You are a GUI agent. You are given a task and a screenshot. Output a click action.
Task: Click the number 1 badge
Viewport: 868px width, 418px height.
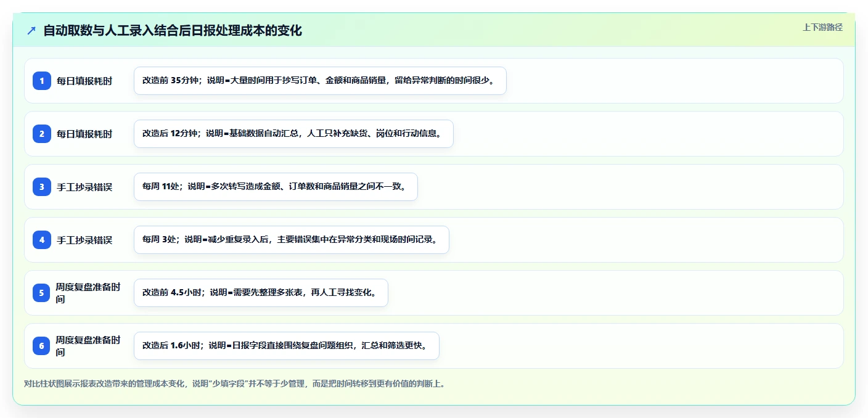(42, 81)
